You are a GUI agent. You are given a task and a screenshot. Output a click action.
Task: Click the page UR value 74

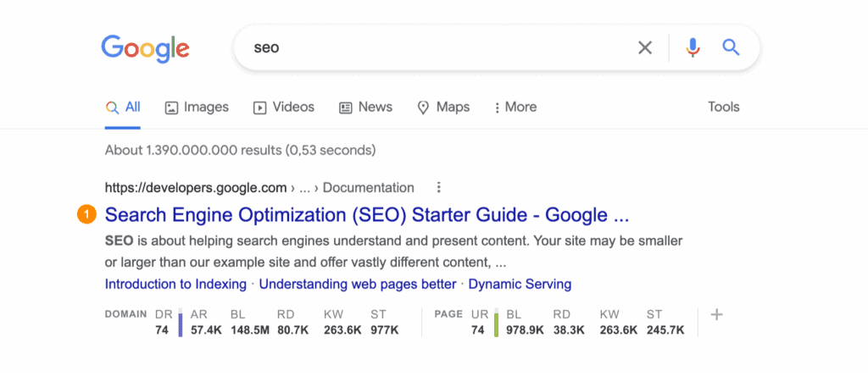(478, 330)
